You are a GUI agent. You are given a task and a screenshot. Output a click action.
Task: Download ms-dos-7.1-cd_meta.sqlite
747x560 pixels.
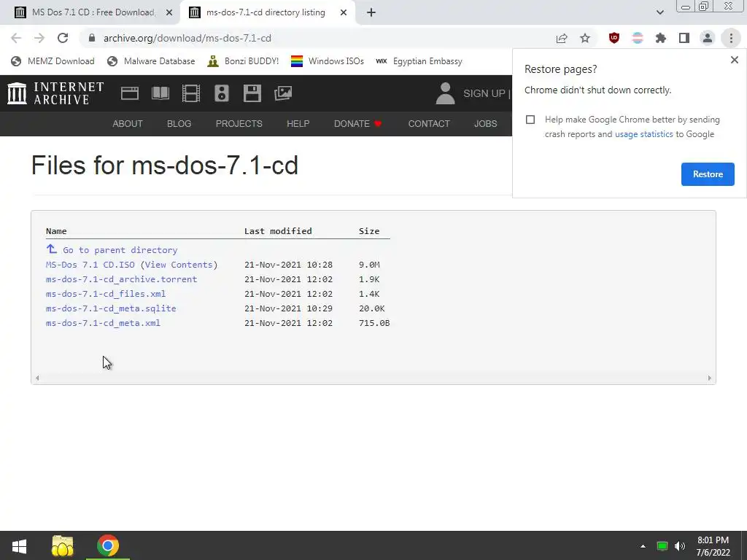[x=111, y=308]
